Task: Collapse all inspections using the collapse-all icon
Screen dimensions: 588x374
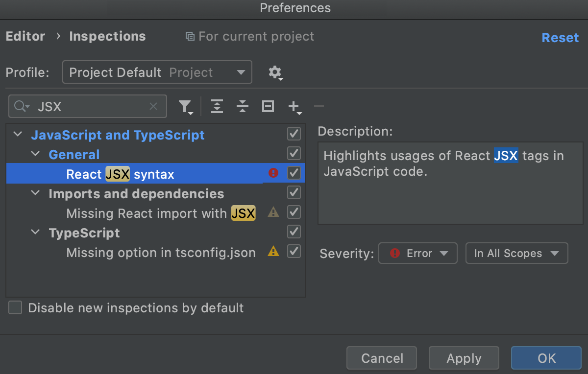Action: pos(243,106)
